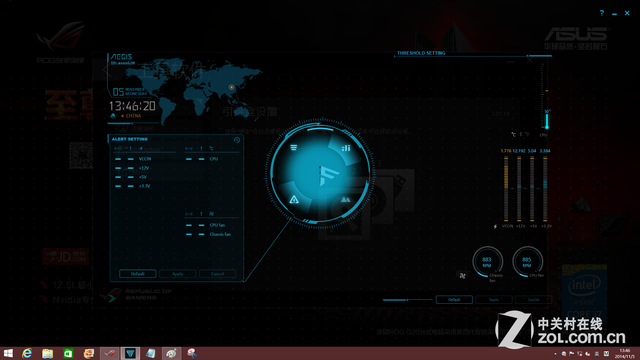Viewport: 640px width, 360px height.
Task: Open the list menu icon in central dial
Action: pos(293,147)
